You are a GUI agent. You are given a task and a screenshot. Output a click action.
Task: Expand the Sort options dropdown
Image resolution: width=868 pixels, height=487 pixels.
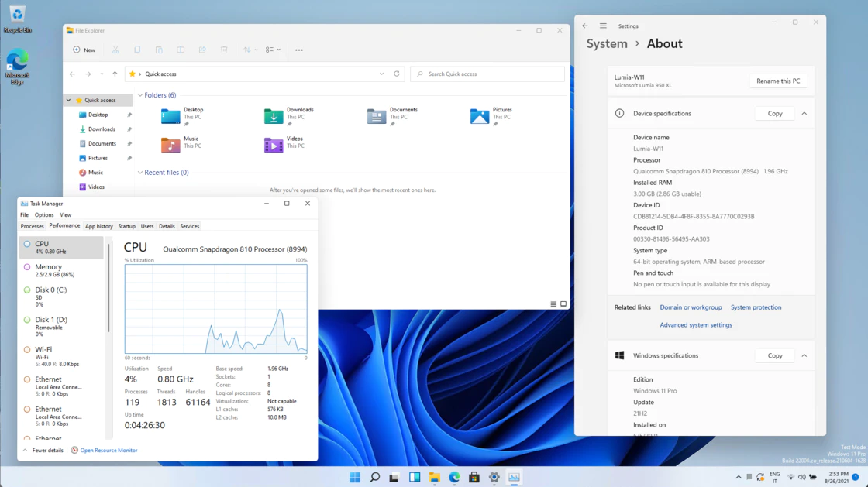click(x=250, y=50)
